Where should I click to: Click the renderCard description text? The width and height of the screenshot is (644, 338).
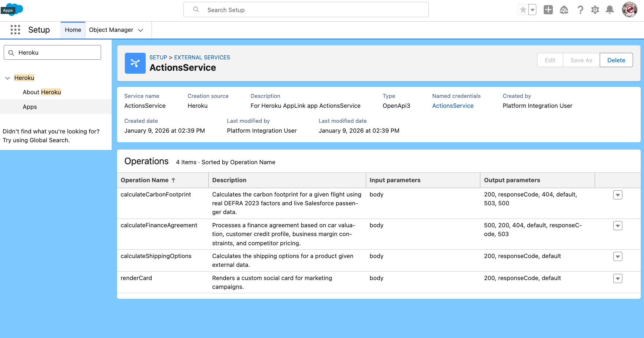[x=272, y=282]
